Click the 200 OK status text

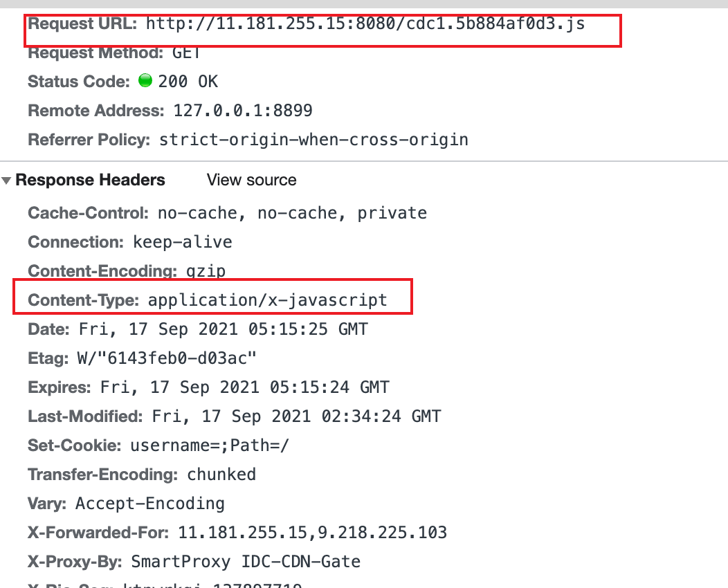188,82
